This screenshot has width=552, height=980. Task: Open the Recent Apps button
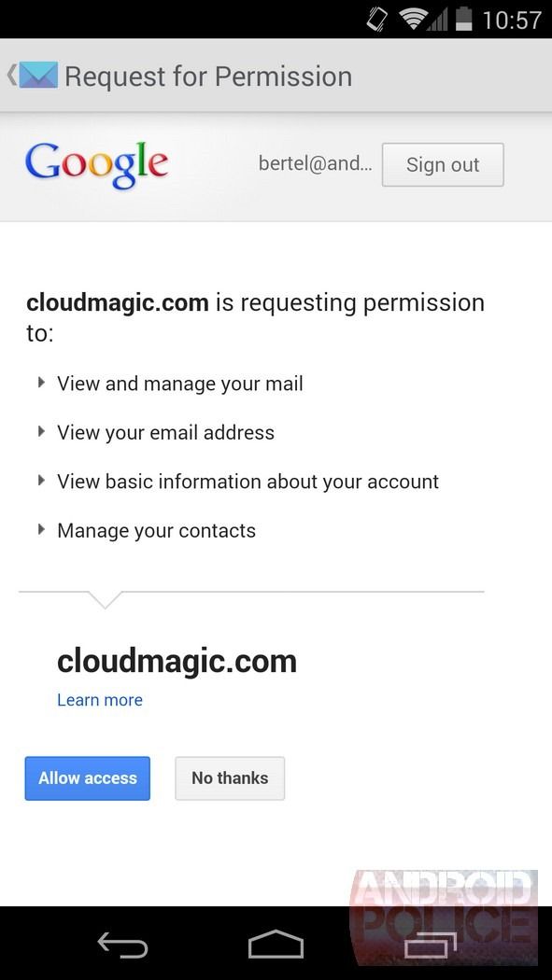point(428,945)
